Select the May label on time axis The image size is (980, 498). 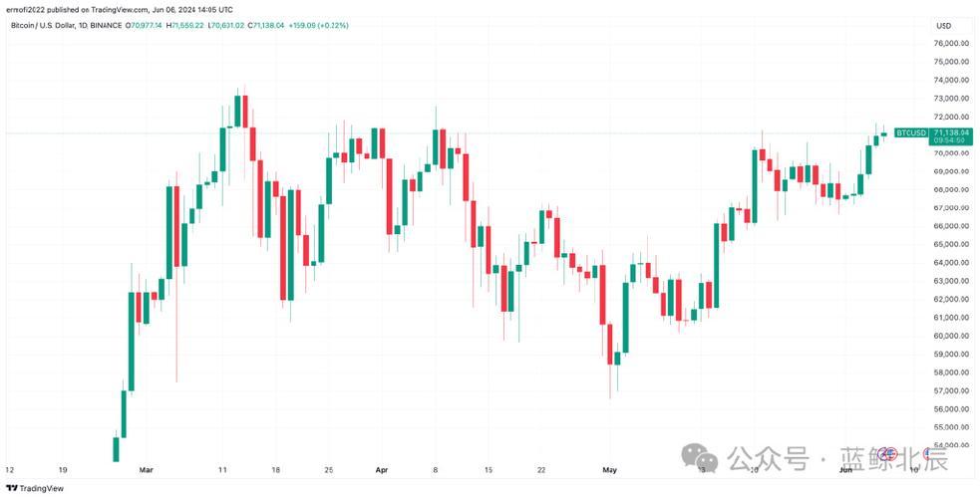coord(610,467)
